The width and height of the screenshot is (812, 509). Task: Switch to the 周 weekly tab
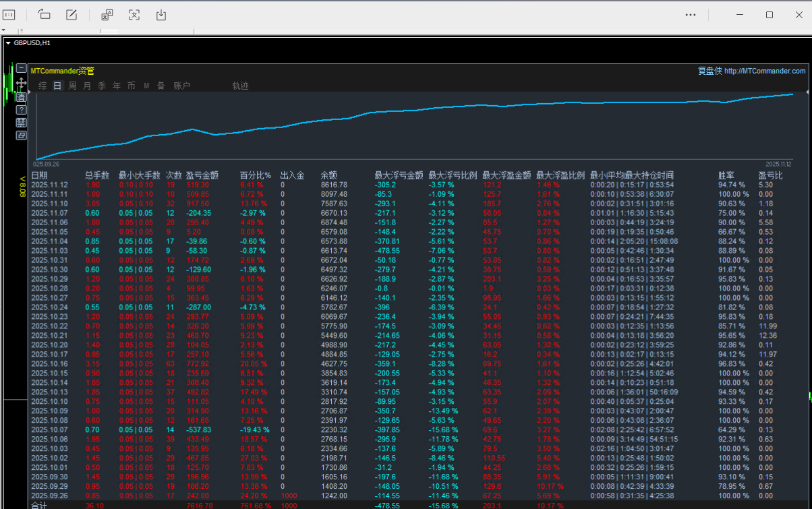coord(72,86)
